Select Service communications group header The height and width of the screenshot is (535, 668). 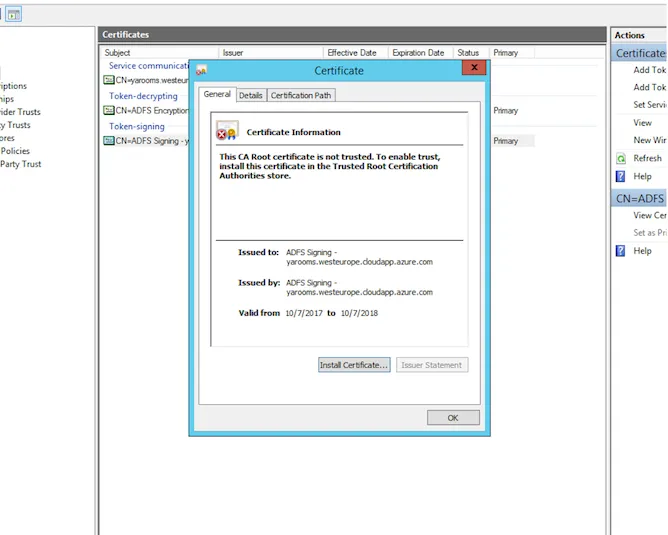pos(148,66)
